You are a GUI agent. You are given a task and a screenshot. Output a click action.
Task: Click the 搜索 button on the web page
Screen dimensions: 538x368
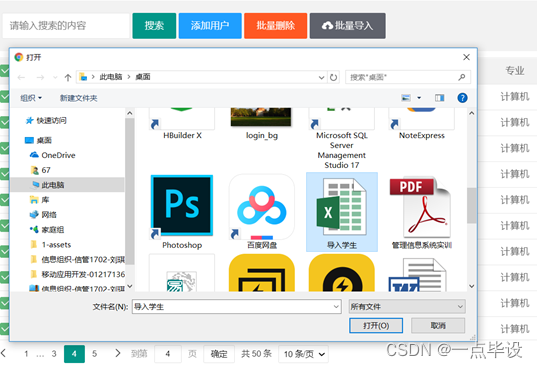(x=154, y=26)
